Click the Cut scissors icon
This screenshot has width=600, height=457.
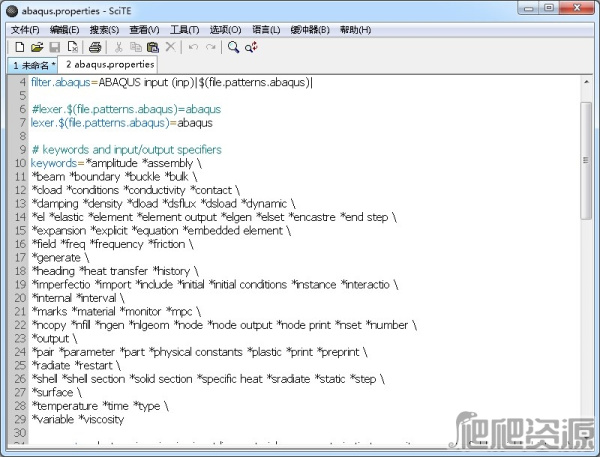click(118, 47)
